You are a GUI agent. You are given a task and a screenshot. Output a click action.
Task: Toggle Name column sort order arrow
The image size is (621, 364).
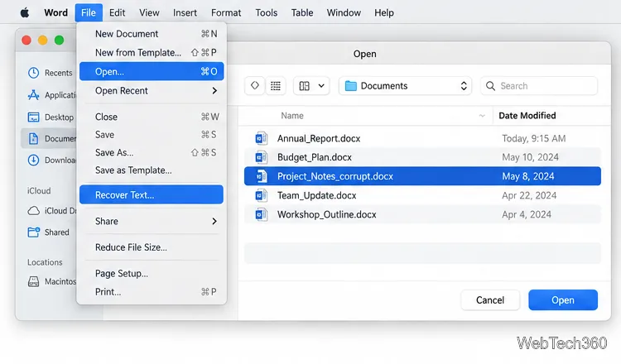coord(482,116)
